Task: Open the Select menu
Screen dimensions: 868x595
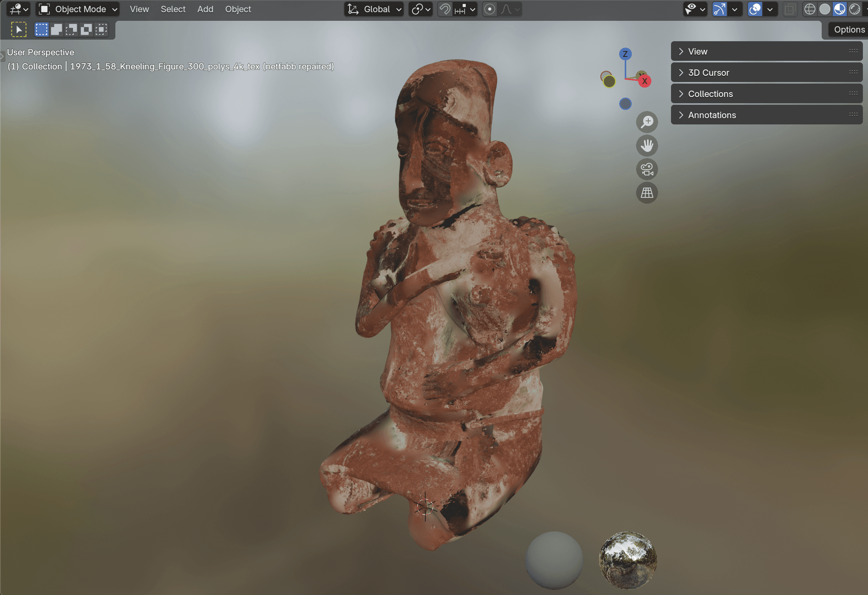Action: (173, 9)
